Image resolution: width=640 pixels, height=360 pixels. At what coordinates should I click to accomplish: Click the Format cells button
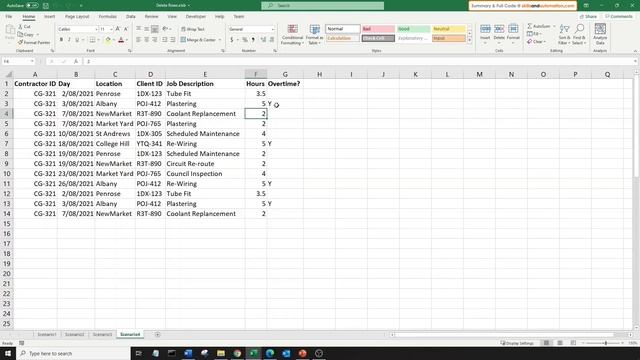click(513, 34)
